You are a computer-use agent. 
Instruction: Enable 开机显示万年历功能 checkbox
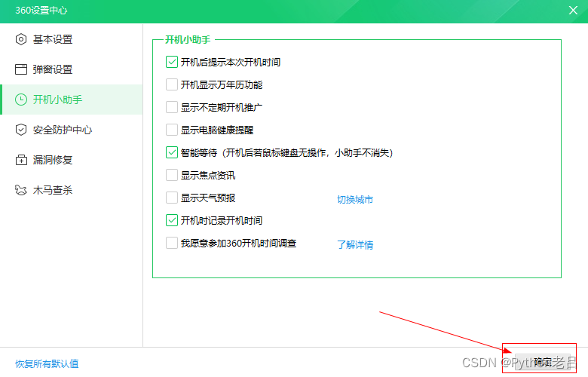(x=172, y=84)
